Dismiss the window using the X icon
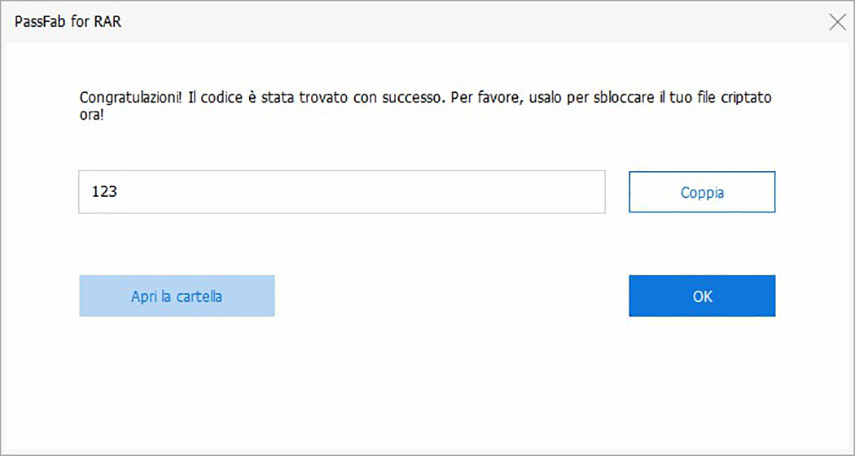 tap(837, 23)
